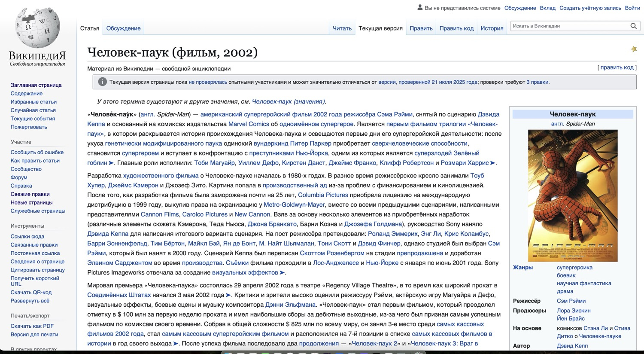This screenshot has height=354, width=644.
Task: Expand all via 'Развернуть всё' in sidebar
Action: click(30, 301)
